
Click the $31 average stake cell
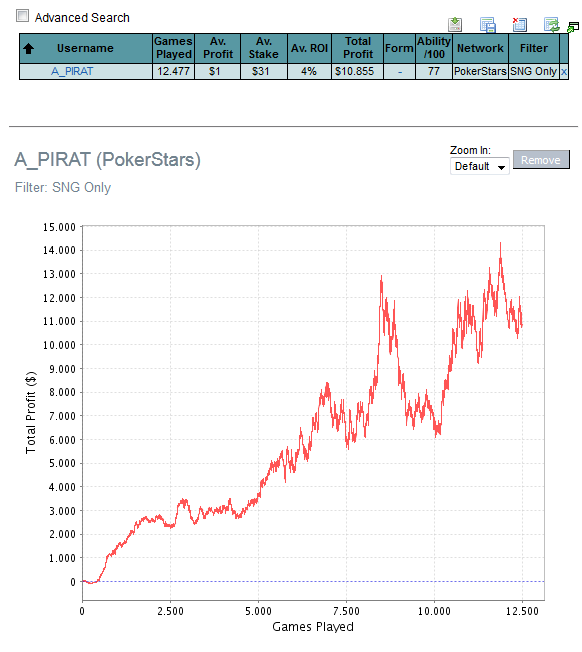coord(264,72)
